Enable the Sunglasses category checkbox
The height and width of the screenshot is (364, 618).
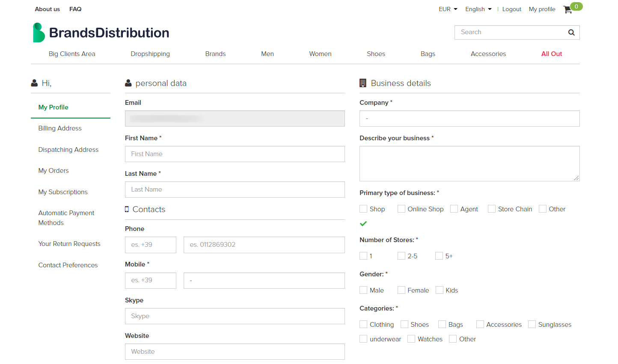[x=532, y=324]
